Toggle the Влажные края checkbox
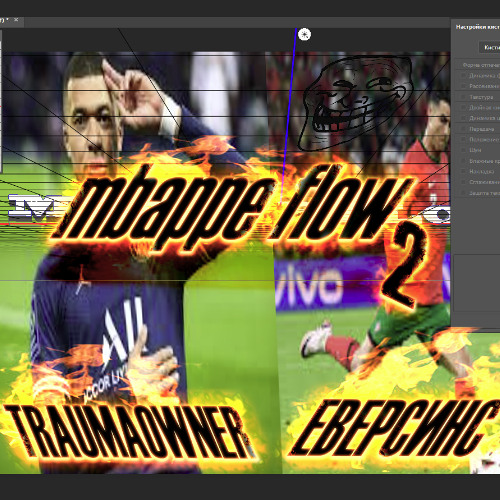 pos(463,161)
